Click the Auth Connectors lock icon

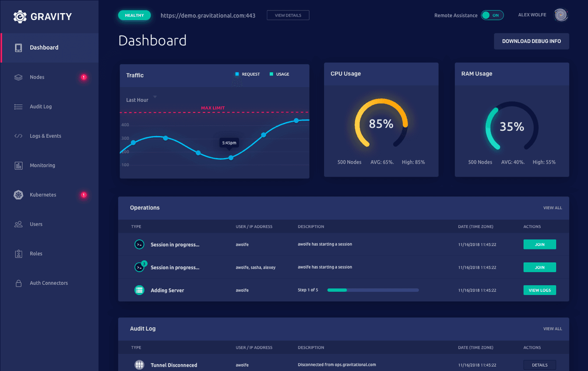[x=18, y=283]
